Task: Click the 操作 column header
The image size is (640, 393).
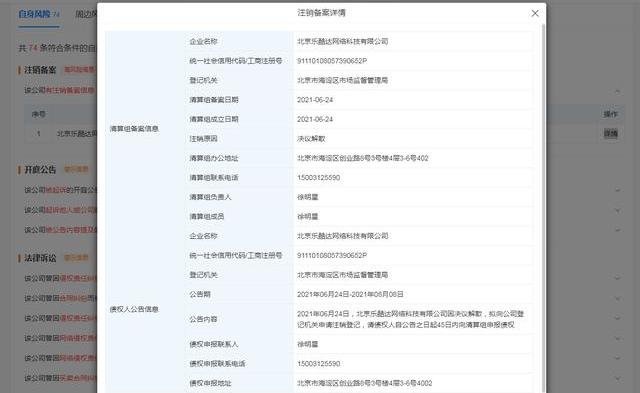Action: point(611,114)
